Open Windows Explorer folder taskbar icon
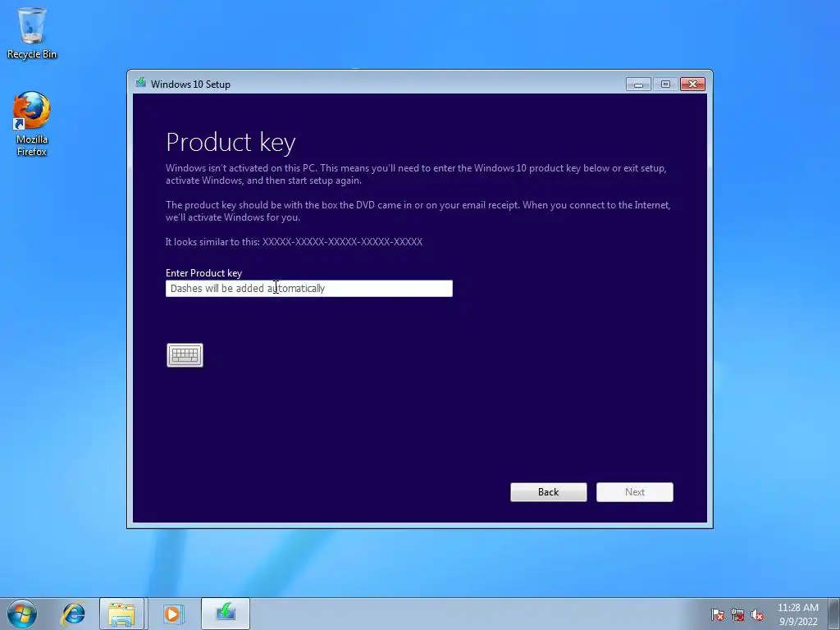 pos(121,614)
